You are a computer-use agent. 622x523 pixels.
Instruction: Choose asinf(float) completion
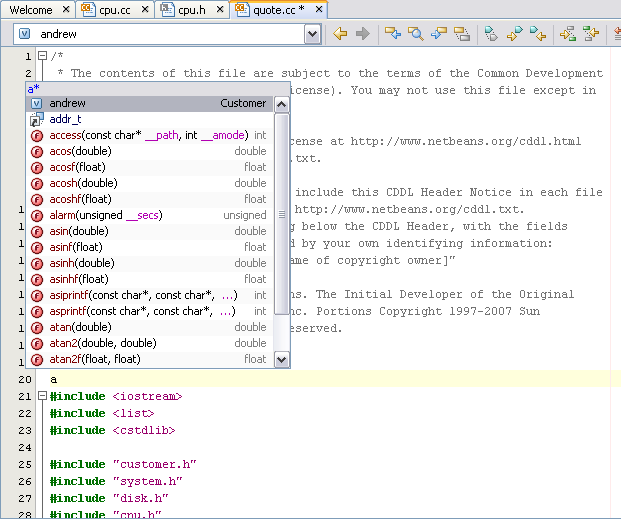tap(150, 247)
